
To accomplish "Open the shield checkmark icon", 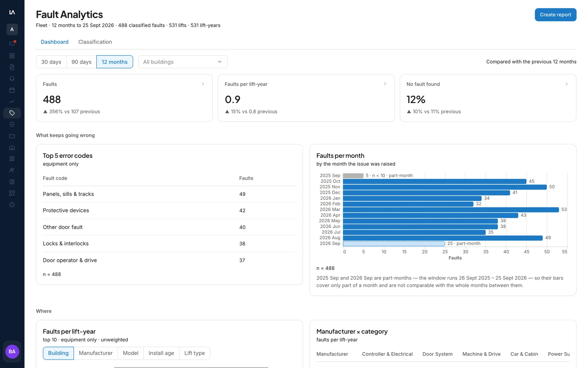I will tap(12, 124).
